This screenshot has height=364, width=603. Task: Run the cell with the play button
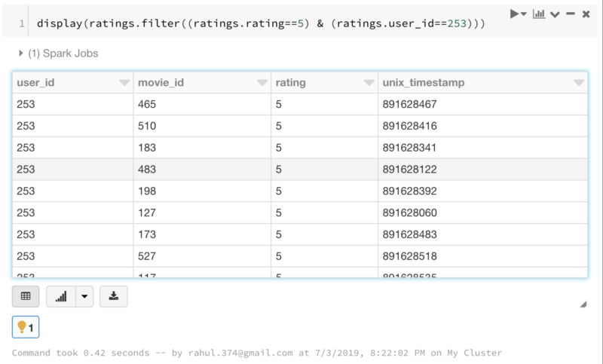pyautogui.click(x=516, y=14)
